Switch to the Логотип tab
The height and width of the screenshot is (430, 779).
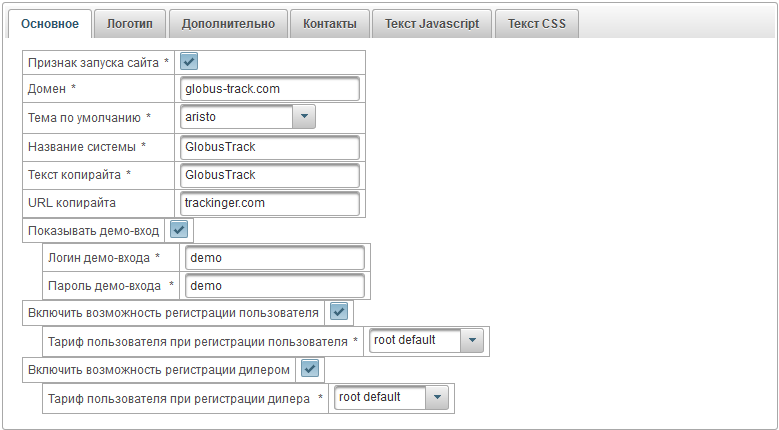tap(129, 24)
